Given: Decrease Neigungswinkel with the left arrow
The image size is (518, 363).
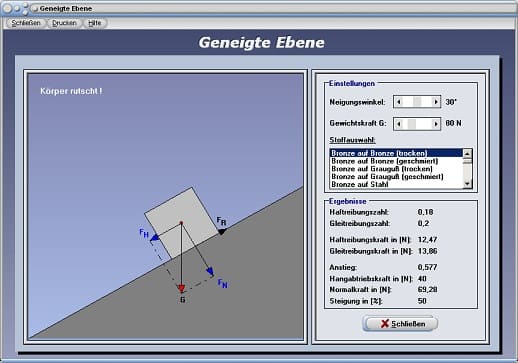Looking at the screenshot, I should [x=399, y=102].
